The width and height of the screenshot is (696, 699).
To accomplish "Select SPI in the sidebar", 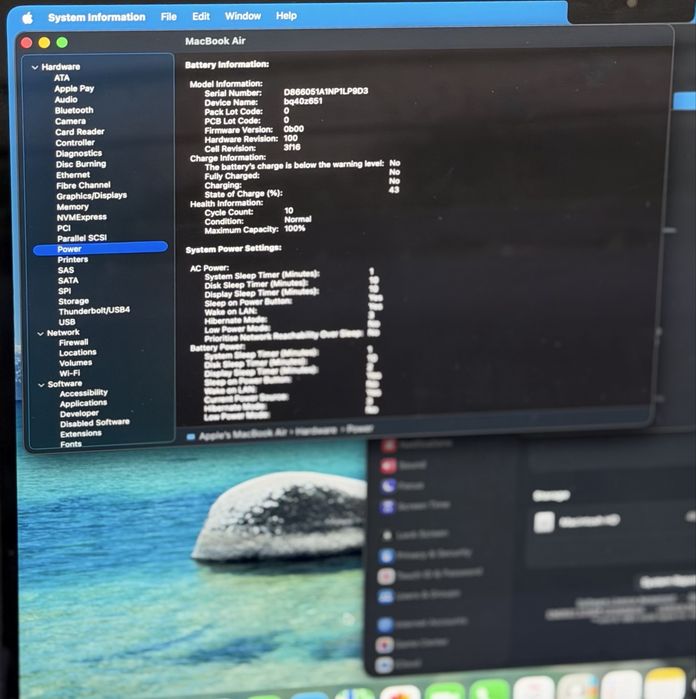I will [65, 291].
